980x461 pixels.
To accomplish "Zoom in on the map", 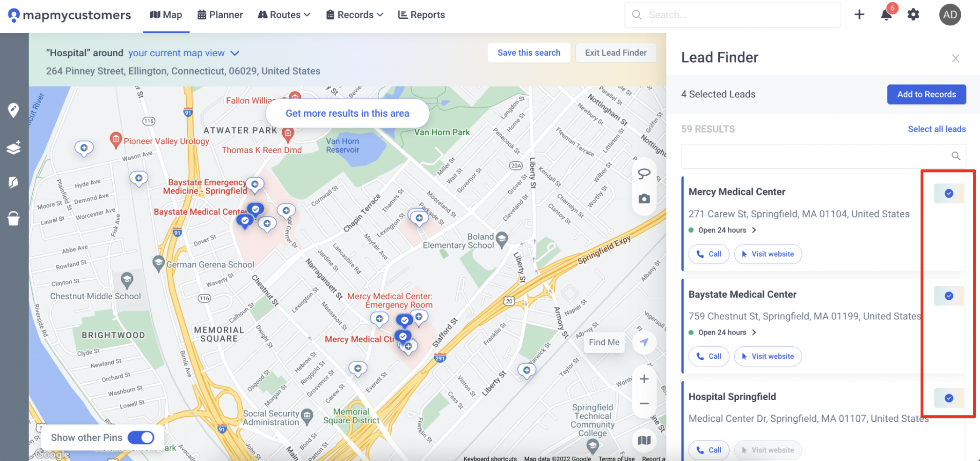I will tap(644, 379).
